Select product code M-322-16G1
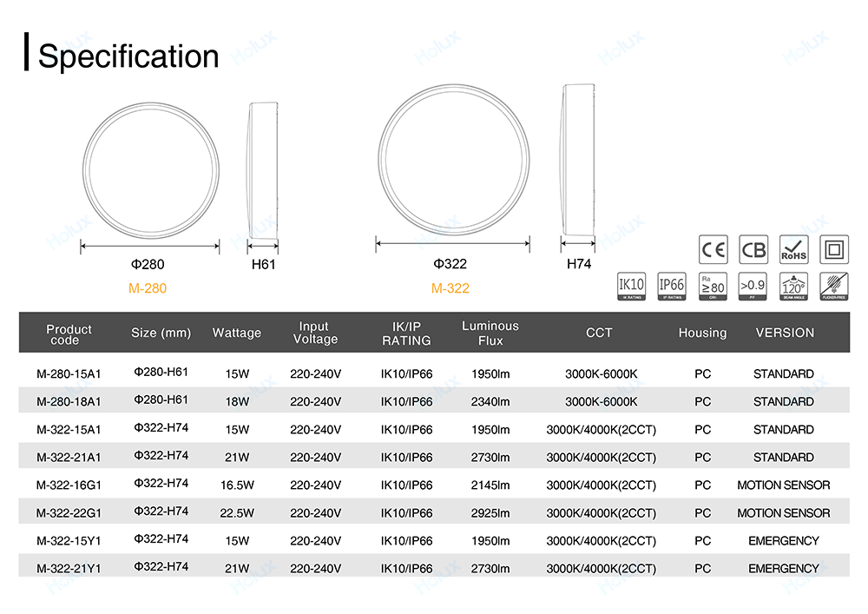Screen dimensions: 868x614 pos(69,485)
